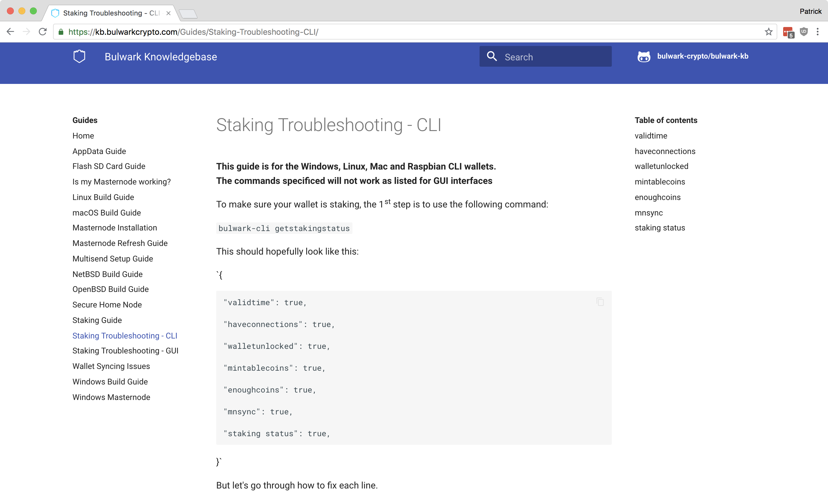Open a new browser tab
The image size is (828, 504).
click(188, 14)
